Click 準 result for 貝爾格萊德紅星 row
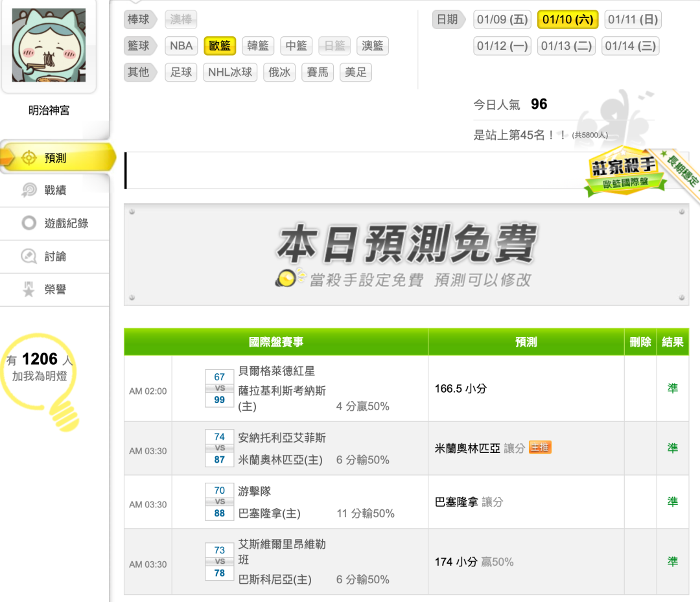Viewport: 700px width, 602px height. pyautogui.click(x=673, y=388)
